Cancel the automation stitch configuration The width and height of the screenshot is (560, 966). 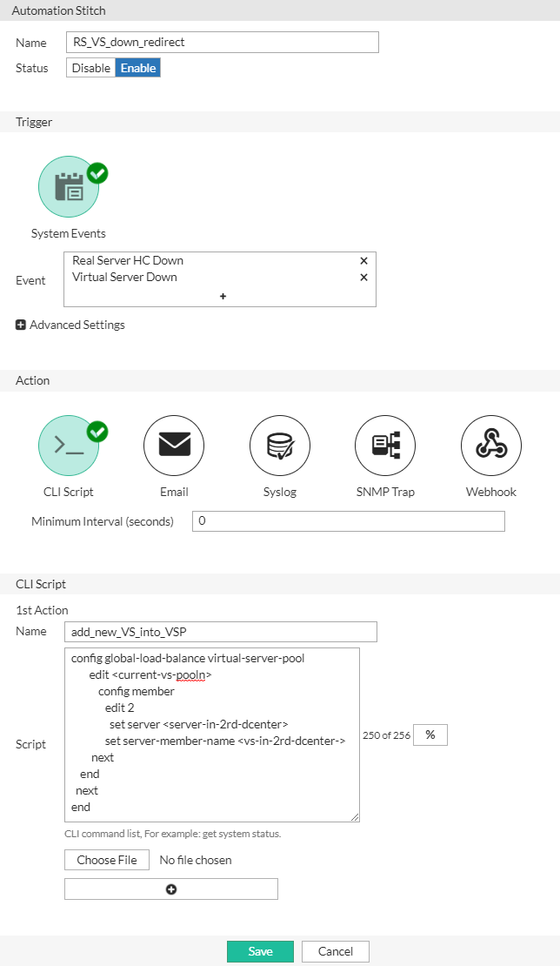click(x=335, y=951)
